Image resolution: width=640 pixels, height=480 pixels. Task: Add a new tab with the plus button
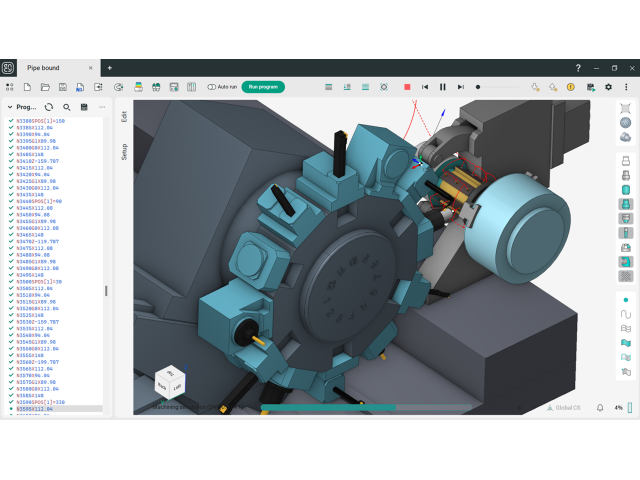tap(110, 67)
